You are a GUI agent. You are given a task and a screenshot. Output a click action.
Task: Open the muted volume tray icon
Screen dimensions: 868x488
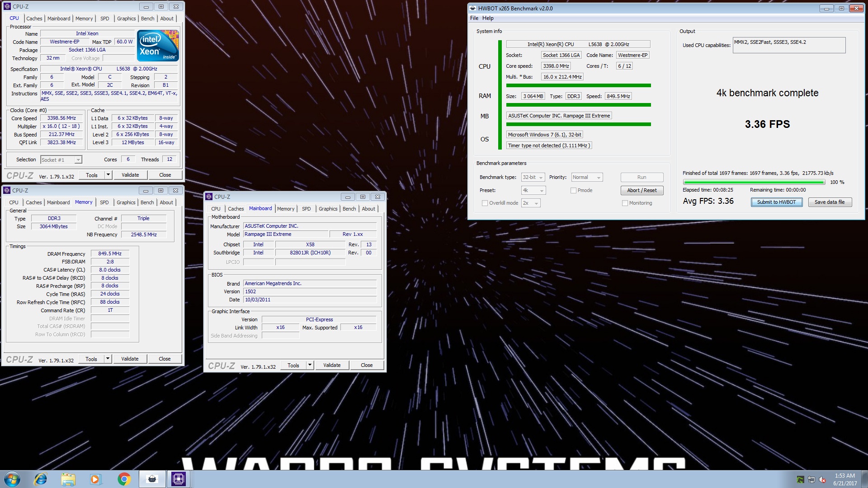coord(823,480)
